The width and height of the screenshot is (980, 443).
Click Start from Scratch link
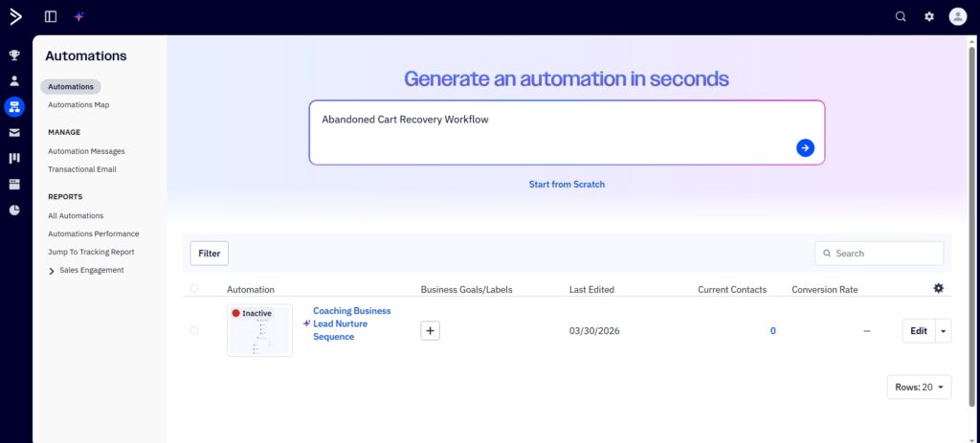click(567, 185)
